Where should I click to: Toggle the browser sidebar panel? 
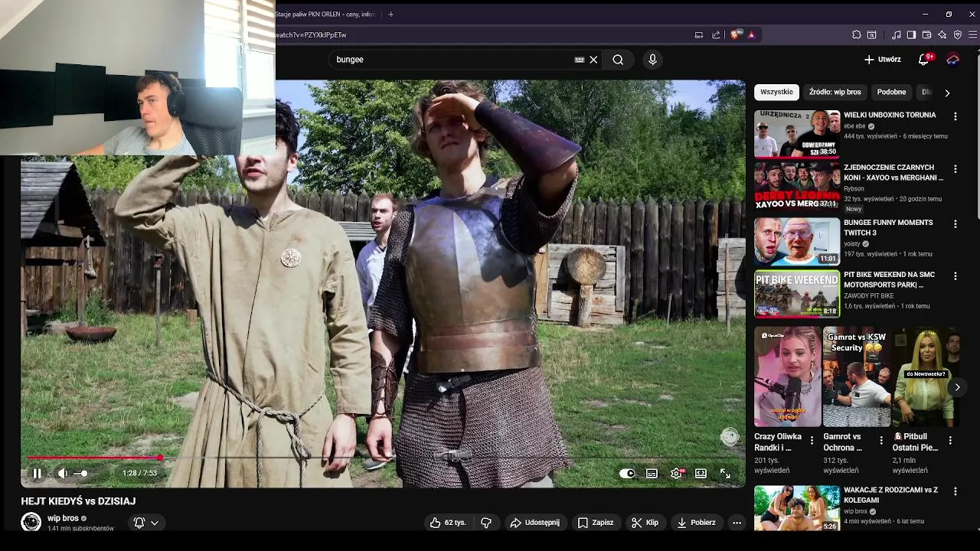[x=911, y=34]
